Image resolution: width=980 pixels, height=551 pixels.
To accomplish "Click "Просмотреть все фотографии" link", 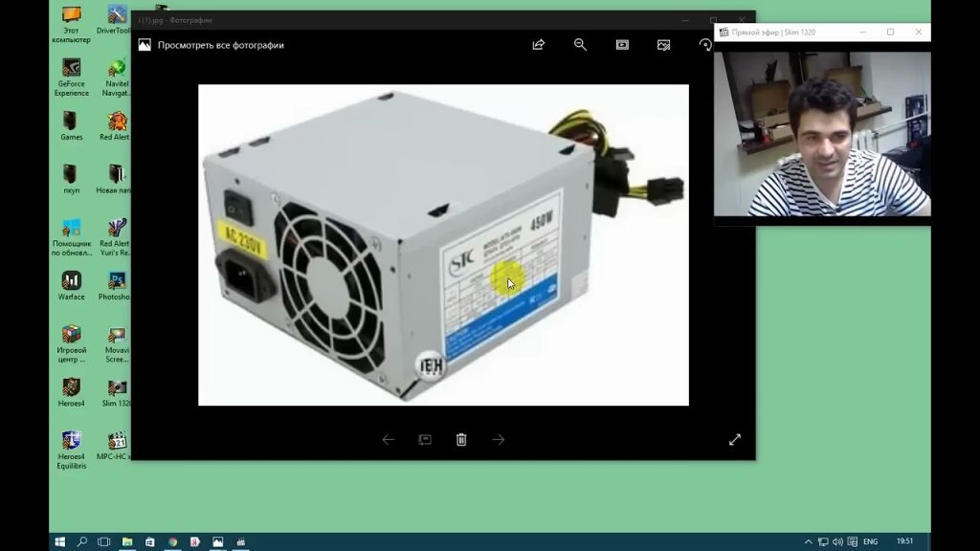I will click(220, 45).
